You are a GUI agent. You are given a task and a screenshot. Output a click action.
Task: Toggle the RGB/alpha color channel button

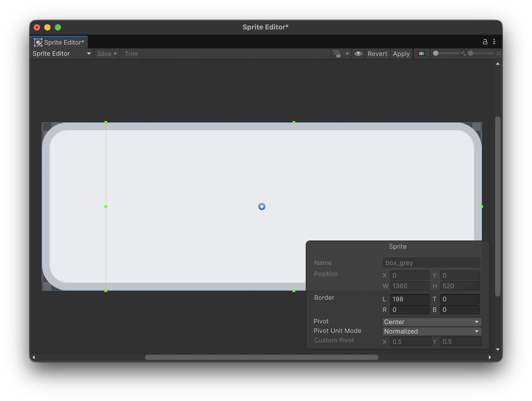coord(421,54)
